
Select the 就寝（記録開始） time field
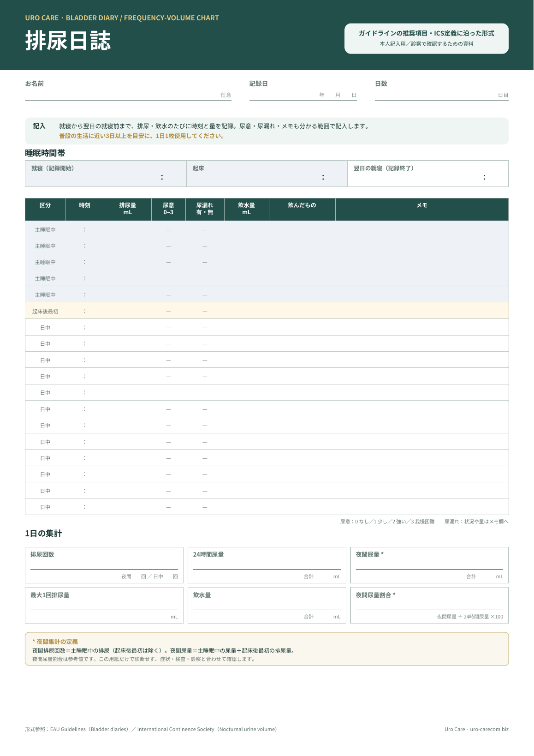coord(106,174)
